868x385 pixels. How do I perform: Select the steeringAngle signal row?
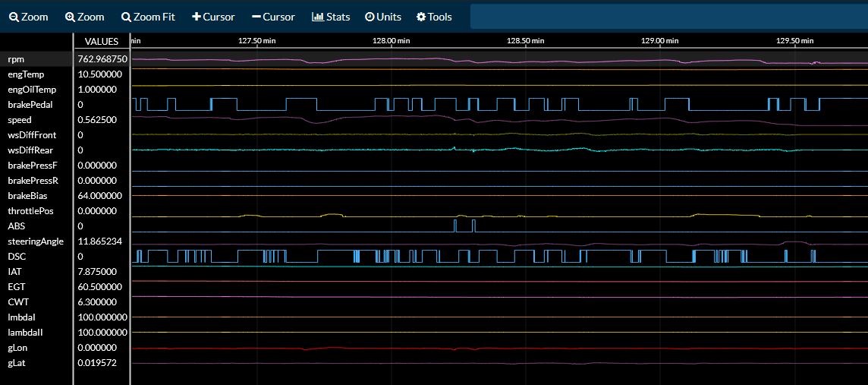(x=36, y=241)
